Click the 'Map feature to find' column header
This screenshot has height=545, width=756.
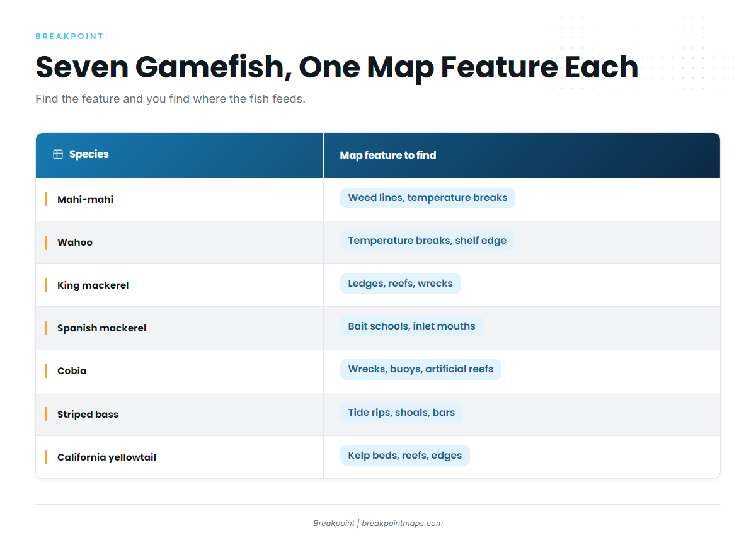click(x=522, y=156)
